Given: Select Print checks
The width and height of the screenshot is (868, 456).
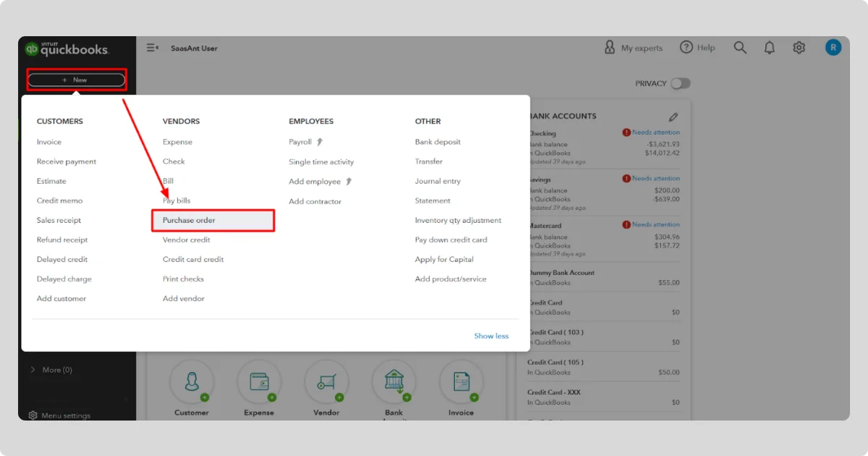Looking at the screenshot, I should (183, 279).
